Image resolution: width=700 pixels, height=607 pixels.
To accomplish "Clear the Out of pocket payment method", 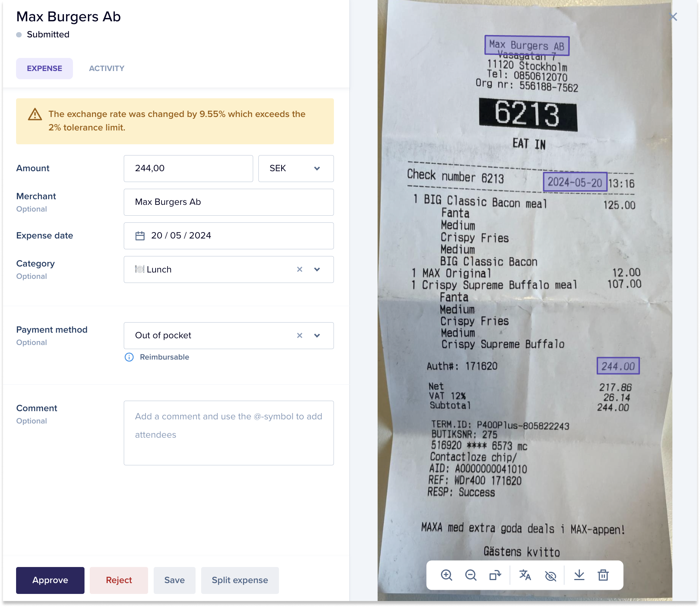I will (x=300, y=336).
